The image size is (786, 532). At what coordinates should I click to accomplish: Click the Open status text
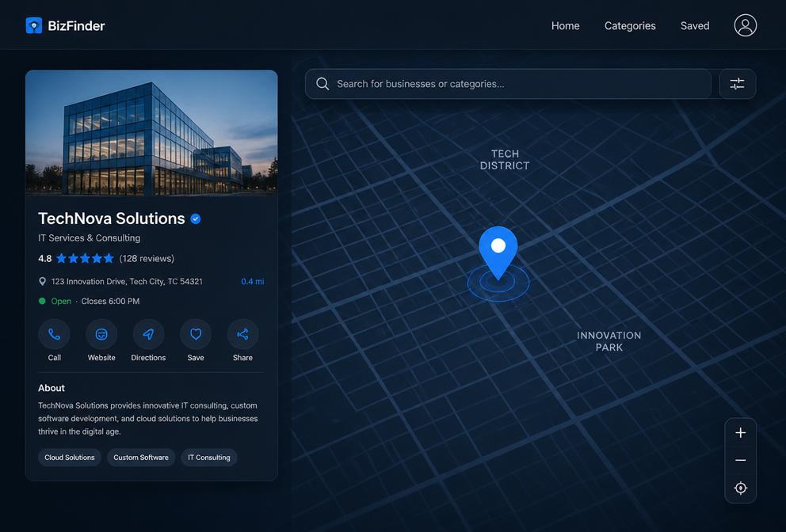point(61,301)
